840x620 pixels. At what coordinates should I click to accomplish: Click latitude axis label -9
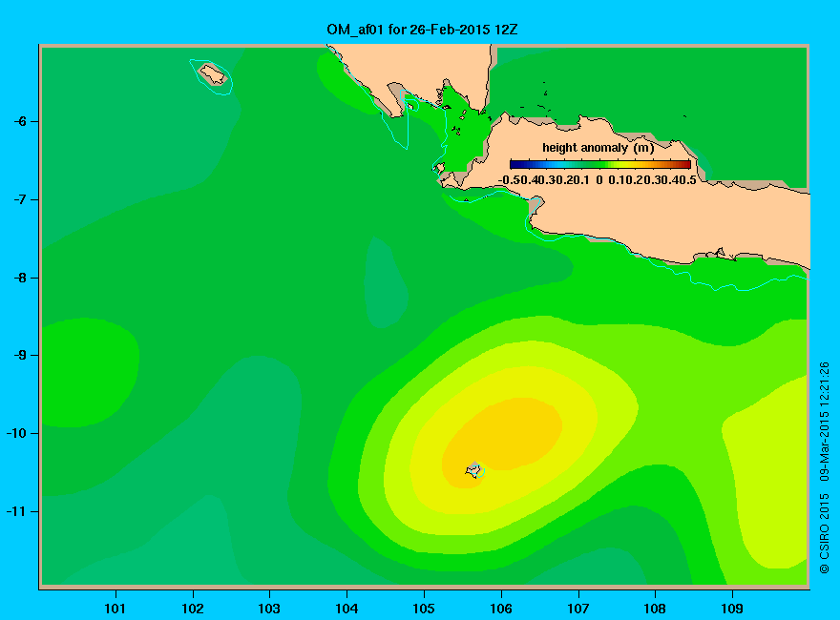point(20,355)
